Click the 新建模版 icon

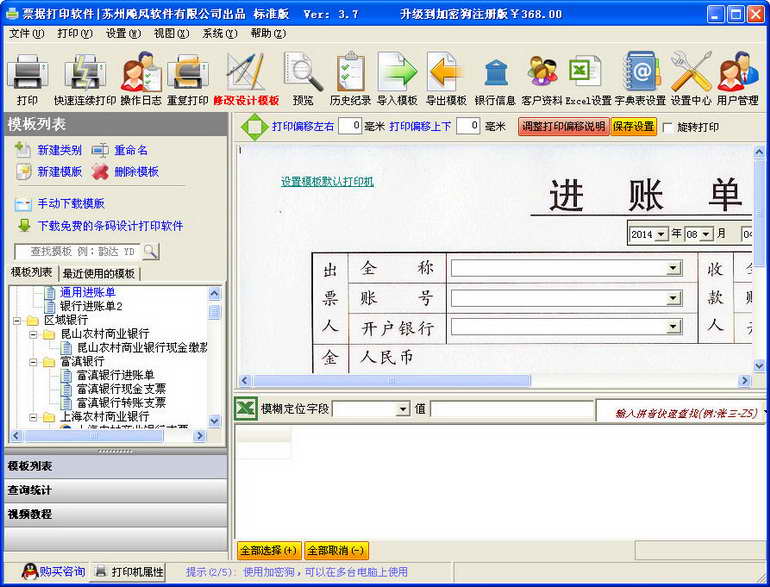(23, 171)
